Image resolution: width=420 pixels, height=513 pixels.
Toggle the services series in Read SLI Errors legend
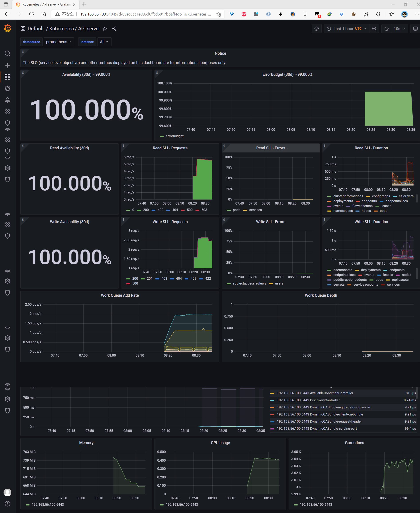(x=255, y=210)
